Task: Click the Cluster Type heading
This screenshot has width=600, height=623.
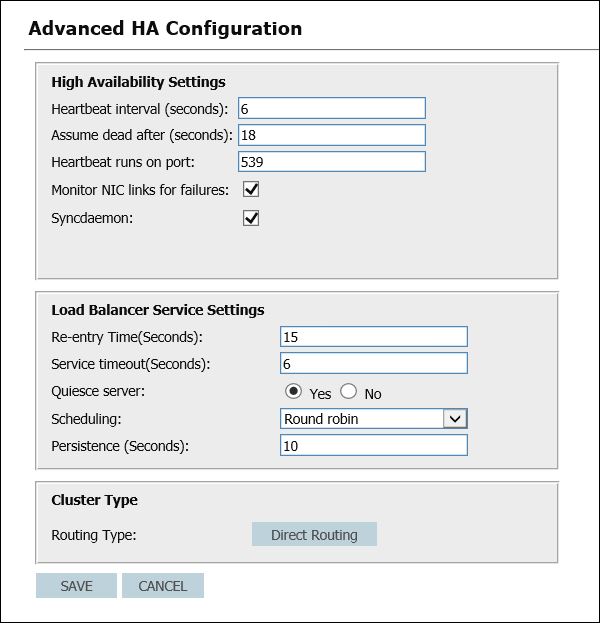Action: point(94,500)
